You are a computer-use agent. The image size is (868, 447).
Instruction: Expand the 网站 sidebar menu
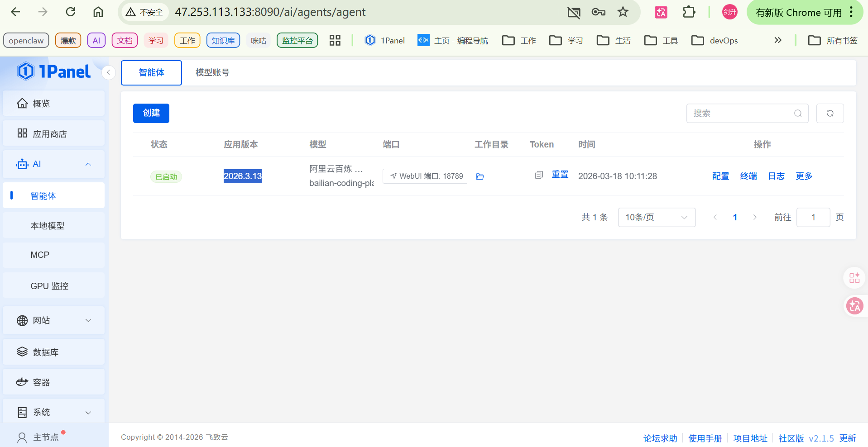pos(88,320)
